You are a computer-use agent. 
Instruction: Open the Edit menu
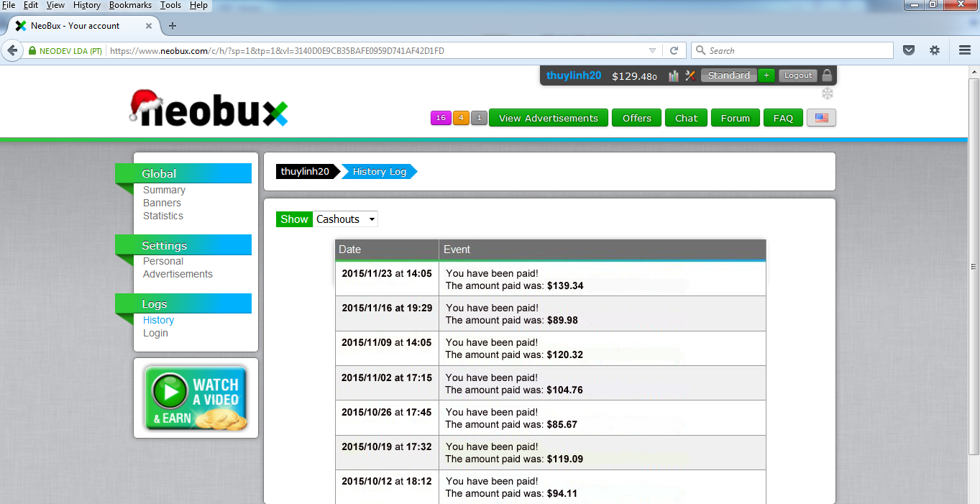[31, 5]
